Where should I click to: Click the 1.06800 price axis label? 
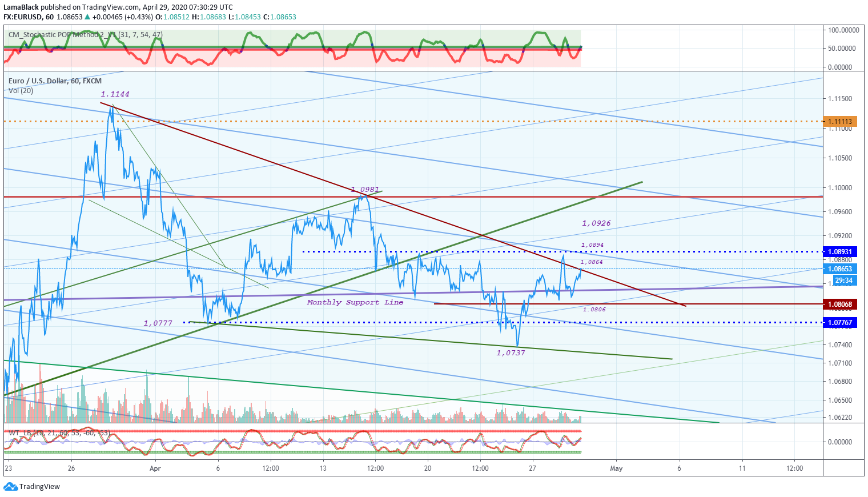pyautogui.click(x=840, y=381)
